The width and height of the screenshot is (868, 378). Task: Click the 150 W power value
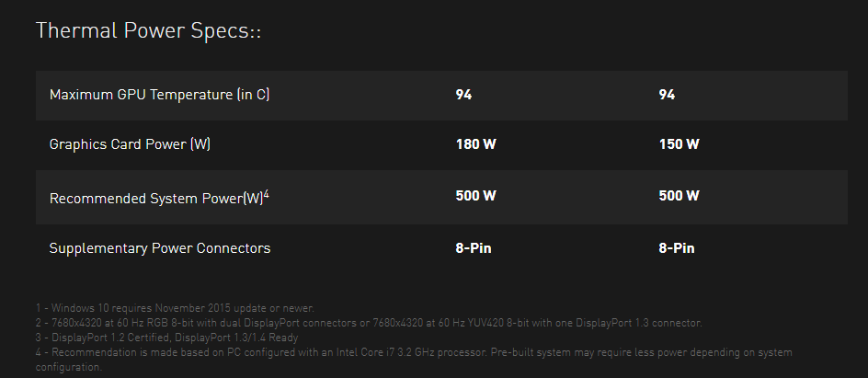(679, 144)
